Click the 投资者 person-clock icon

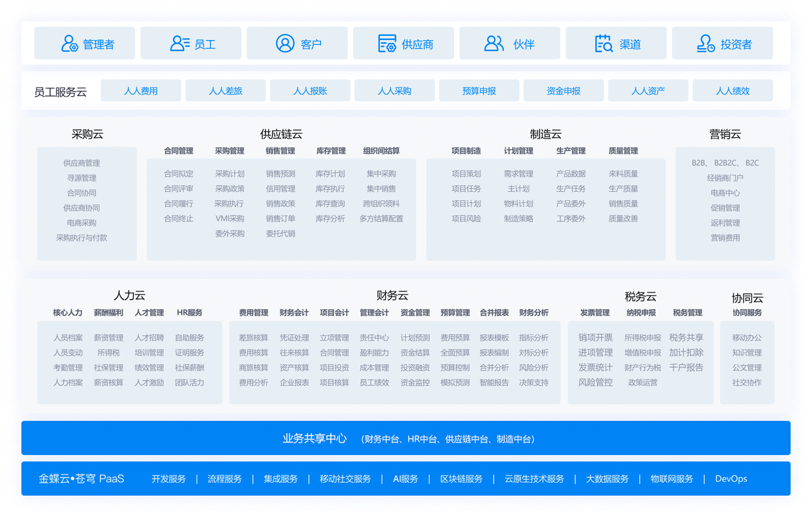click(705, 43)
